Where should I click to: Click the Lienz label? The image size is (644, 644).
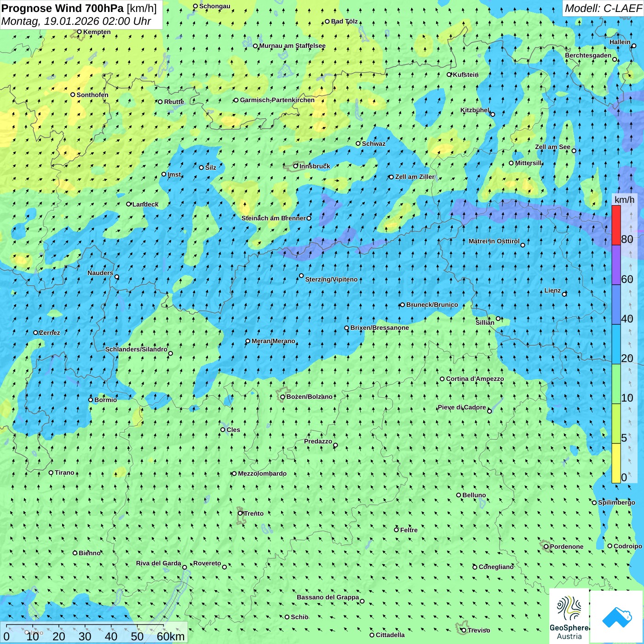(552, 290)
